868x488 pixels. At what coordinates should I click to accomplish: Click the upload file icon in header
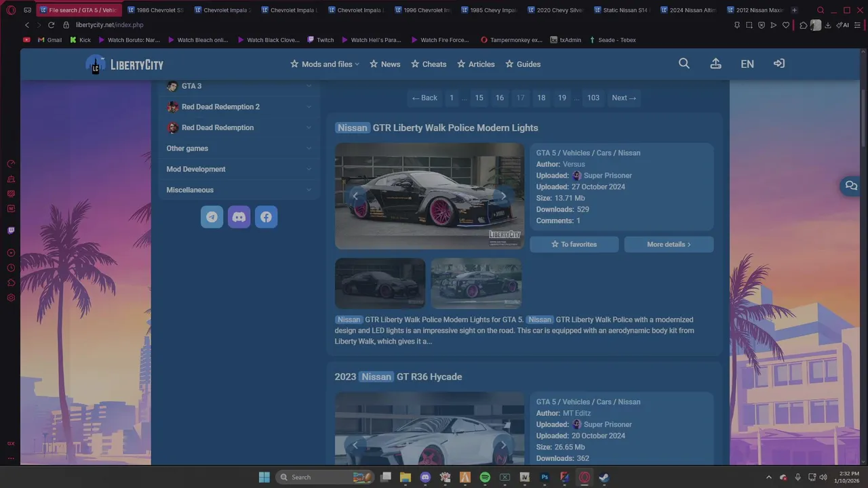tap(715, 64)
